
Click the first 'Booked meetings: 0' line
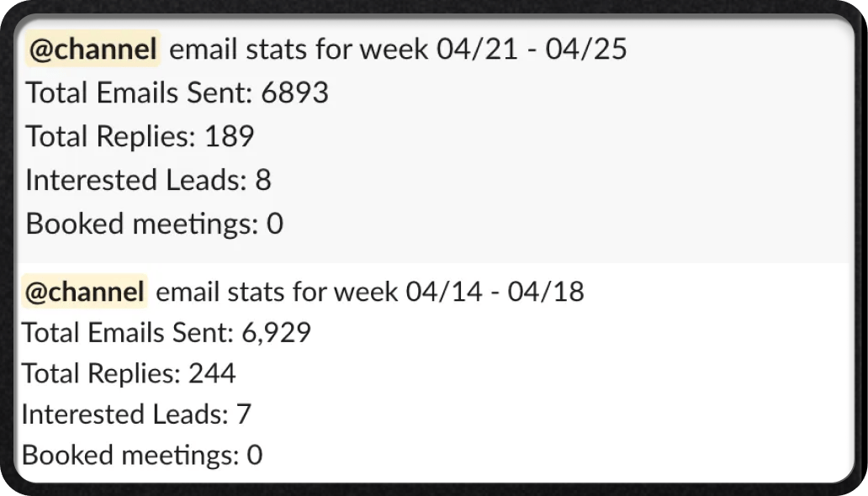tap(155, 224)
